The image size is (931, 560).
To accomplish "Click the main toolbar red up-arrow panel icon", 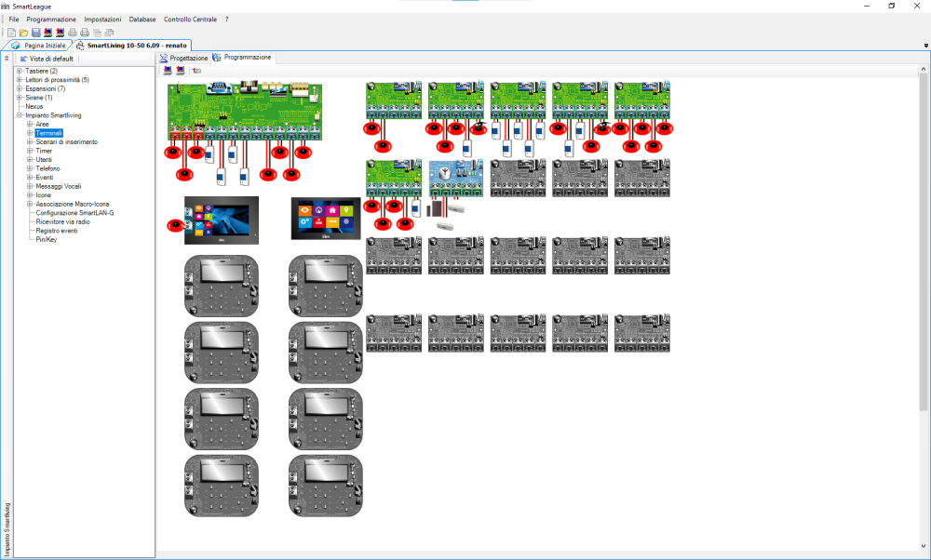I will (x=60, y=33).
